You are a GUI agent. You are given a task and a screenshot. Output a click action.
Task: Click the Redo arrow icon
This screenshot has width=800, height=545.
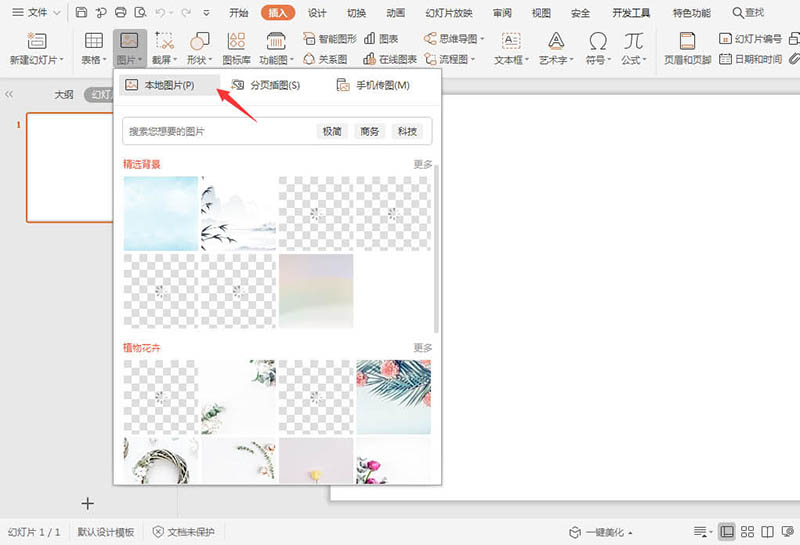pyautogui.click(x=186, y=12)
